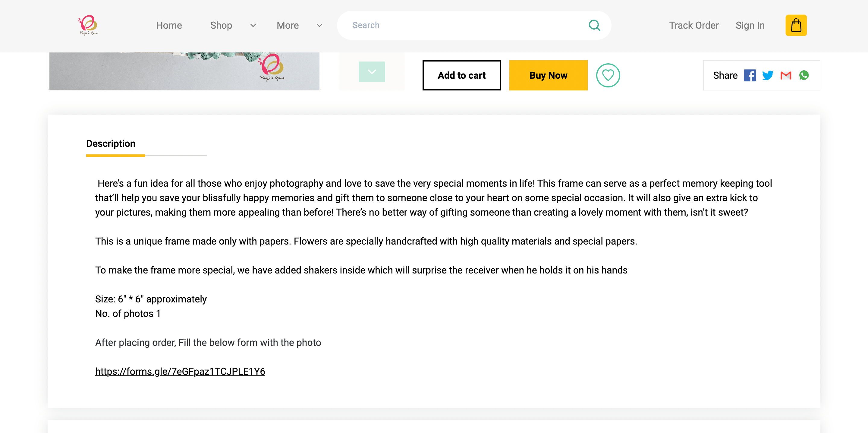Screen dimensions: 868x433
Task: Add product to wishlist with heart icon
Action: (x=608, y=75)
